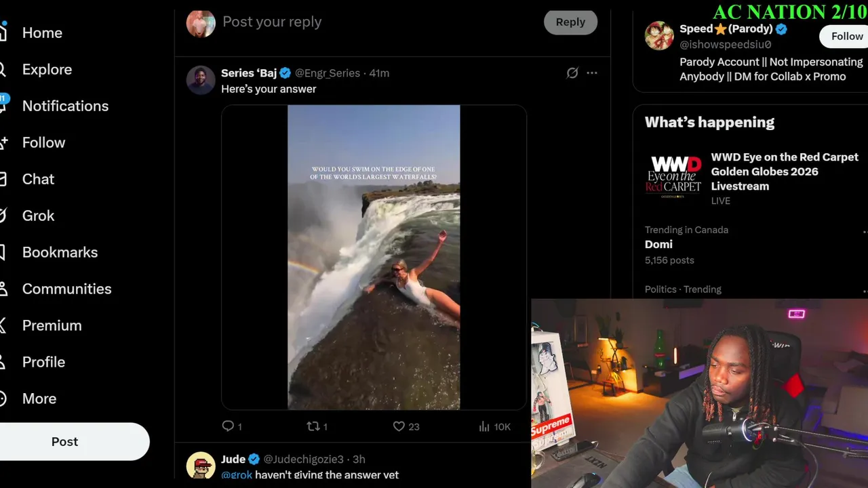Expand the More menu in the sidebar
The width and height of the screenshot is (868, 488).
(x=39, y=399)
